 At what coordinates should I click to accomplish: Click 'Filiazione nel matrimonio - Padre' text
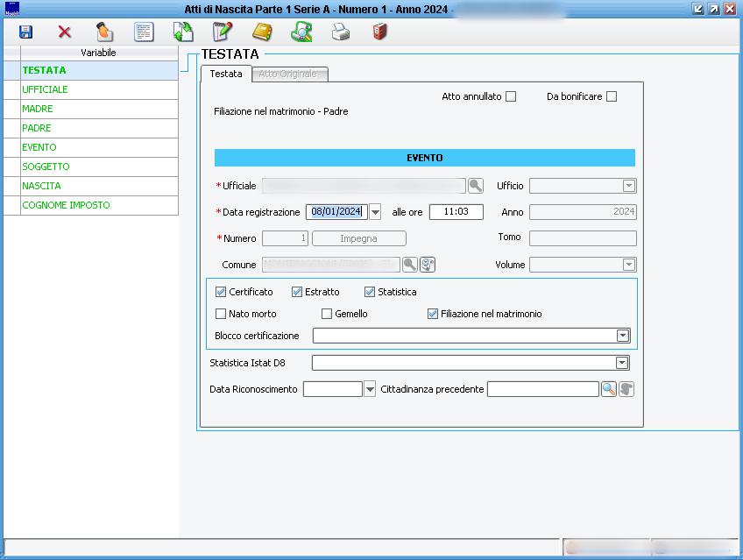(281, 111)
